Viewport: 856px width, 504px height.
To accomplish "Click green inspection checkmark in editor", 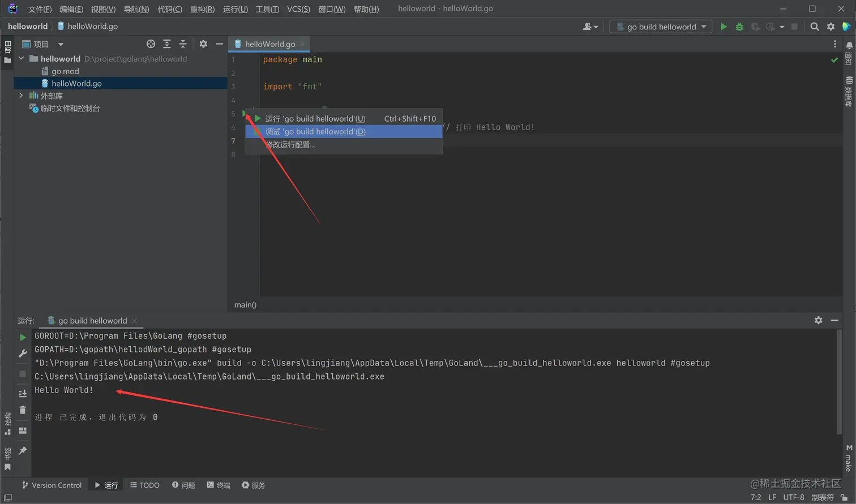I will 834,59.
